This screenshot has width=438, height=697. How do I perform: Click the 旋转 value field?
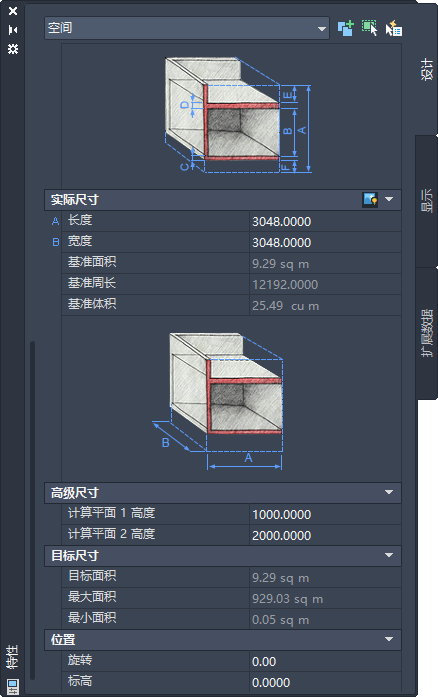click(325, 661)
